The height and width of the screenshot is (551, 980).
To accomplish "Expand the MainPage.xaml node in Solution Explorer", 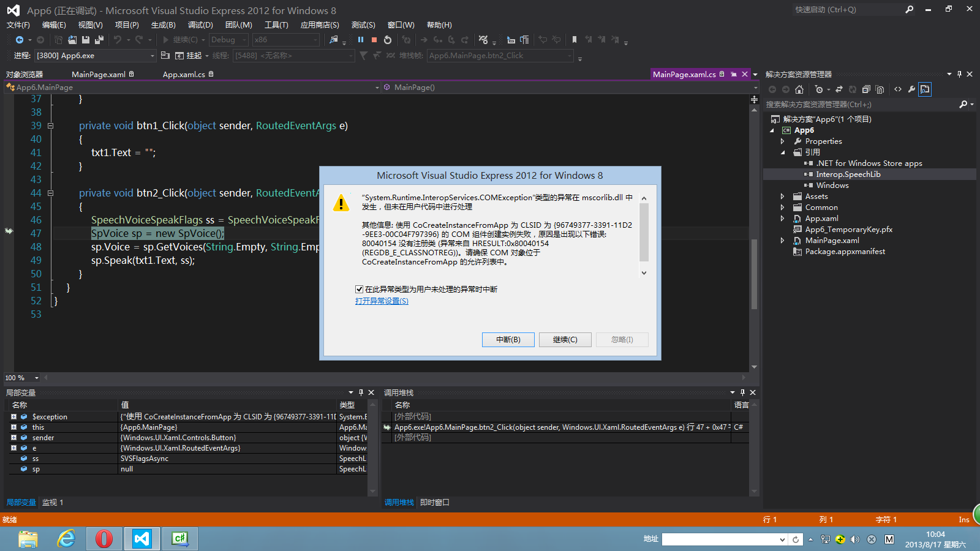I will [x=782, y=241].
